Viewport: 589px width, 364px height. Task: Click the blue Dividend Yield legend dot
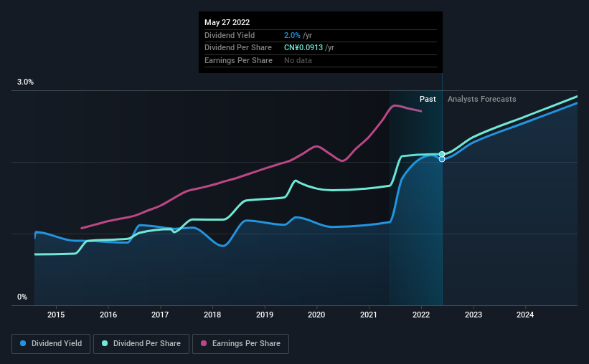click(23, 343)
